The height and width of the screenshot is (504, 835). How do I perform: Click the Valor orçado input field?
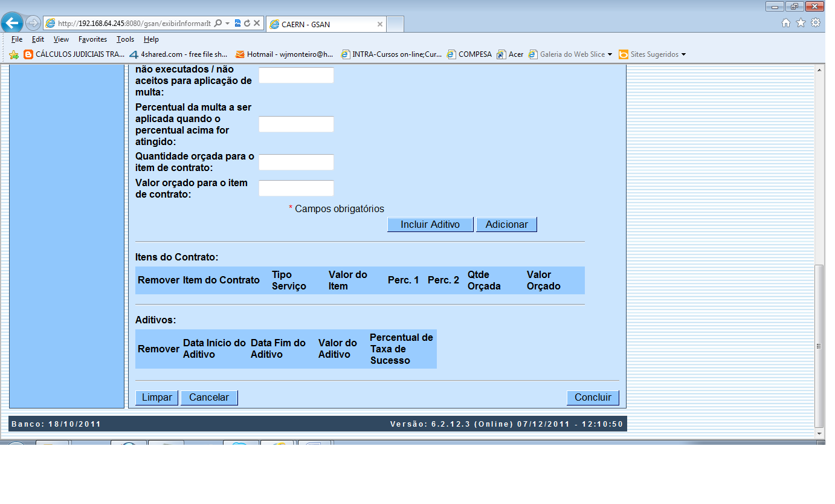[296, 189]
